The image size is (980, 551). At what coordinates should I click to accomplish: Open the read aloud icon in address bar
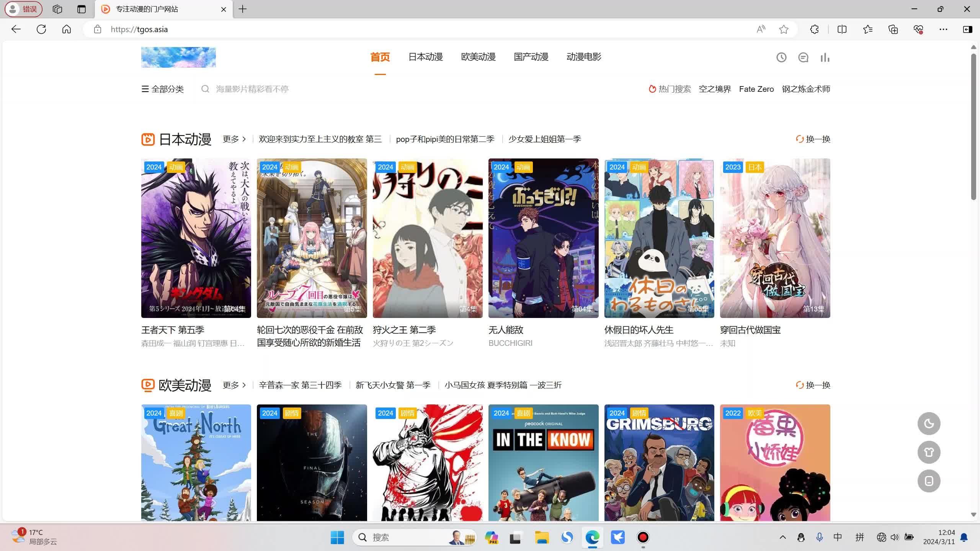(761, 29)
